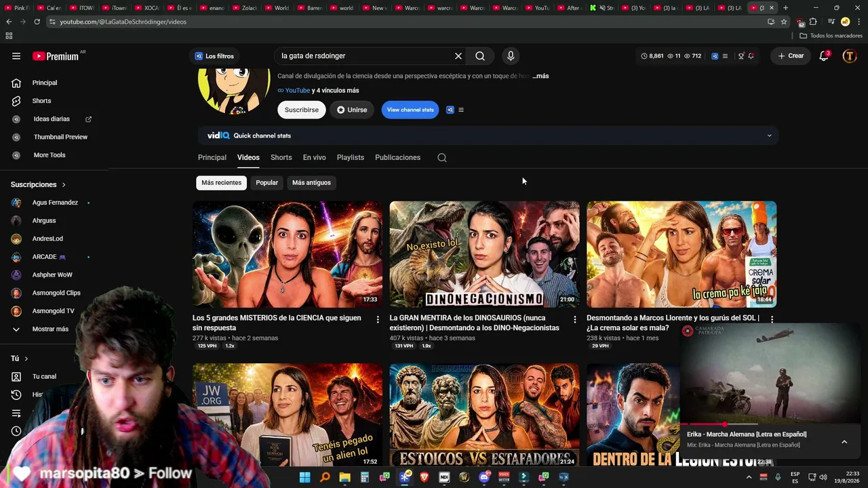Viewport: 868px width, 488px height.
Task: Open the En vivo channel tab
Action: click(315, 158)
